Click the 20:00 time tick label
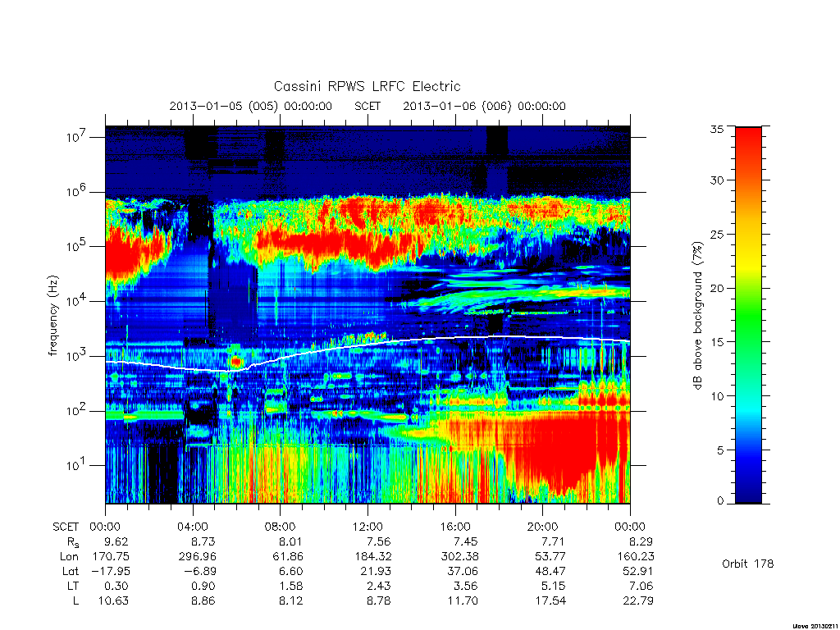This screenshot has height=630, width=840. (543, 527)
